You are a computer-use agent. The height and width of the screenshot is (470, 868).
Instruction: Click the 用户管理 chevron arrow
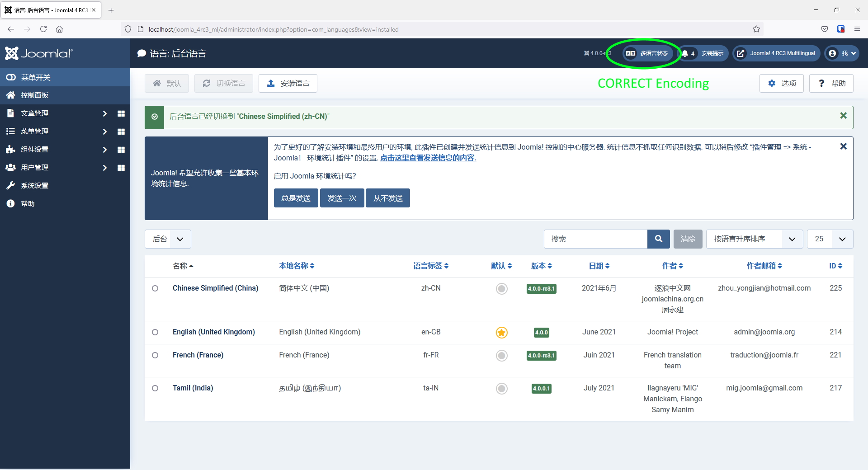(105, 168)
